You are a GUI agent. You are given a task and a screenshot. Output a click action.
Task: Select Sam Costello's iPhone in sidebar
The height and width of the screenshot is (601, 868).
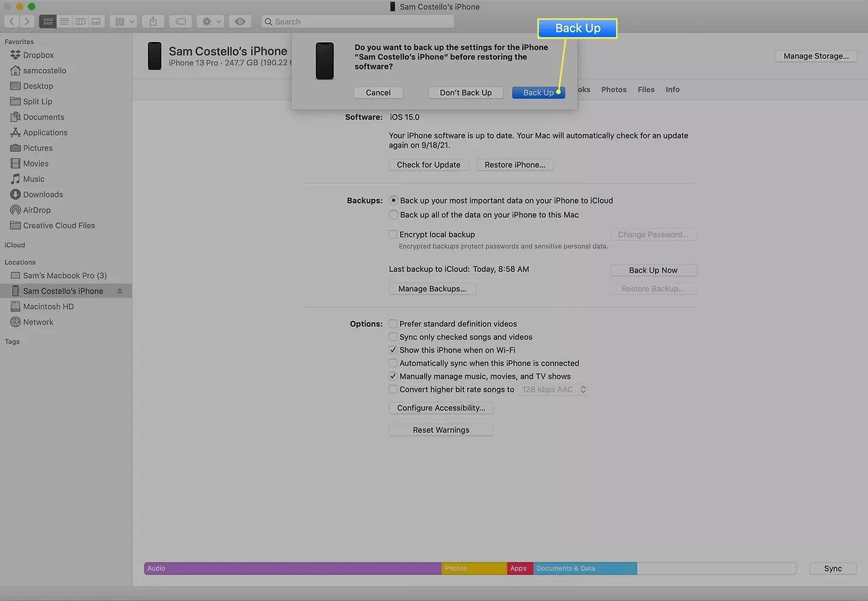tap(66, 291)
